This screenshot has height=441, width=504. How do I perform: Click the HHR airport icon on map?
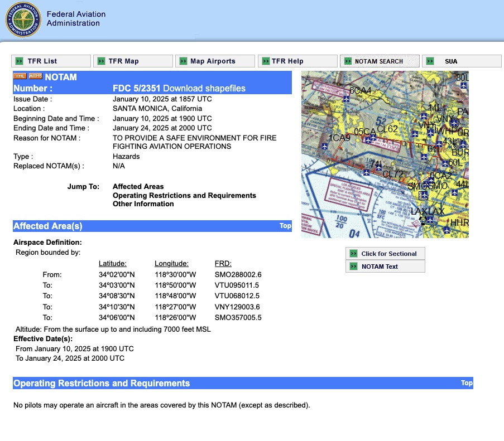click(x=447, y=229)
